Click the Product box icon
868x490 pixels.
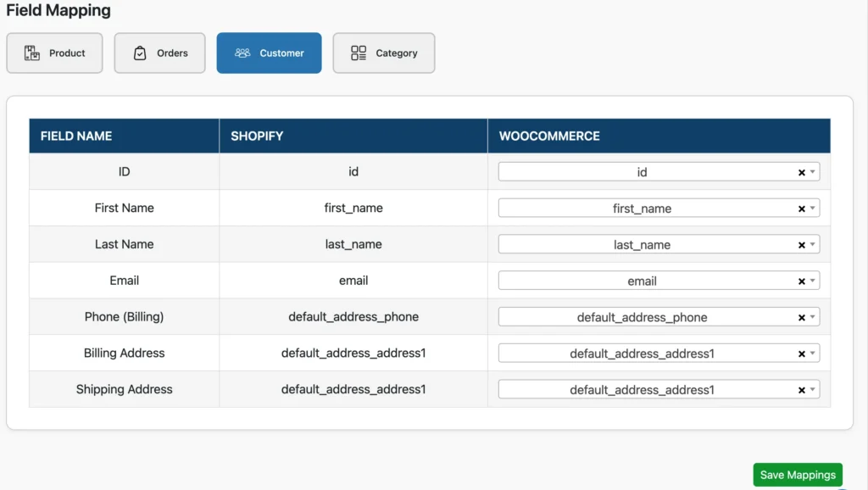tap(31, 53)
